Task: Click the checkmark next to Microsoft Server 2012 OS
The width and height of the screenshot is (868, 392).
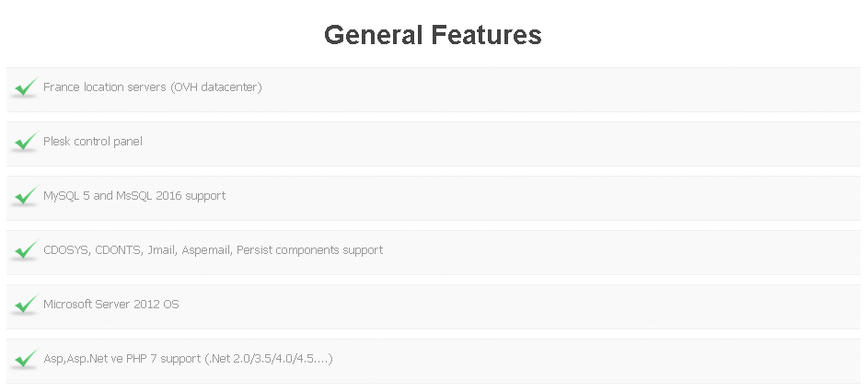Action: tap(26, 306)
